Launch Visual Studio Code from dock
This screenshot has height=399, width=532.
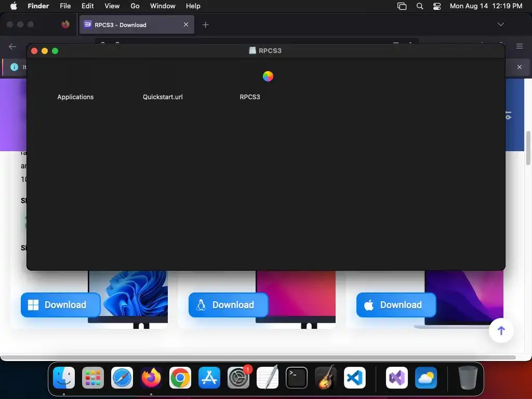(354, 378)
